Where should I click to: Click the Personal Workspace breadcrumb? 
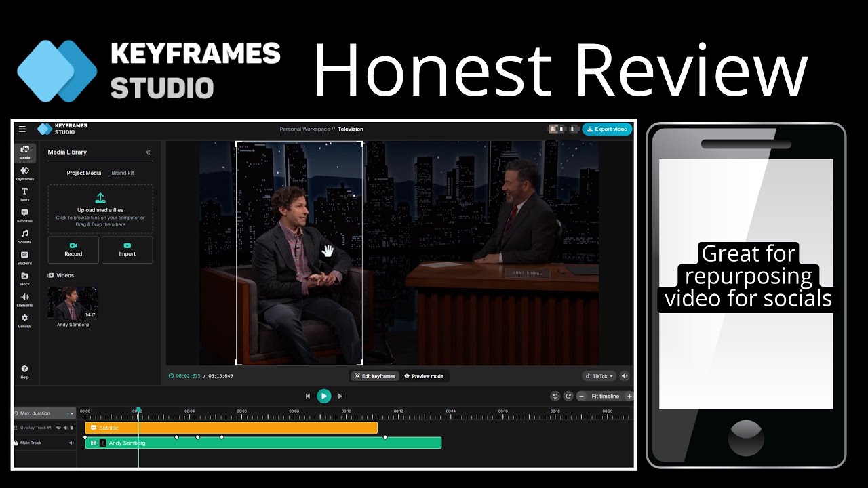pos(304,129)
